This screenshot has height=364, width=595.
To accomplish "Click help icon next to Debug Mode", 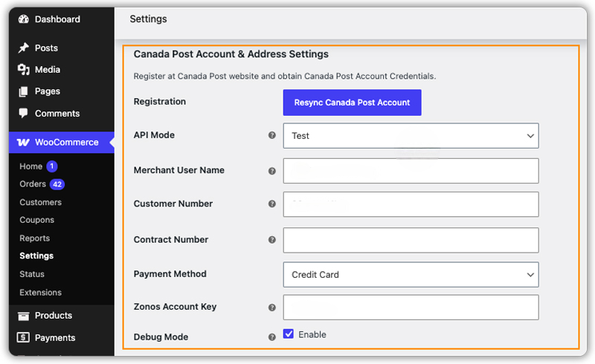I will [x=272, y=337].
